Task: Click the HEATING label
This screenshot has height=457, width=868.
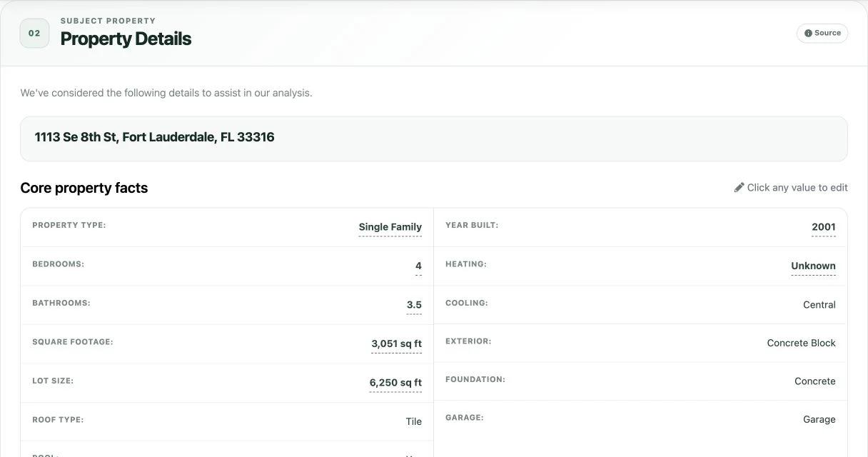Action: tap(466, 264)
